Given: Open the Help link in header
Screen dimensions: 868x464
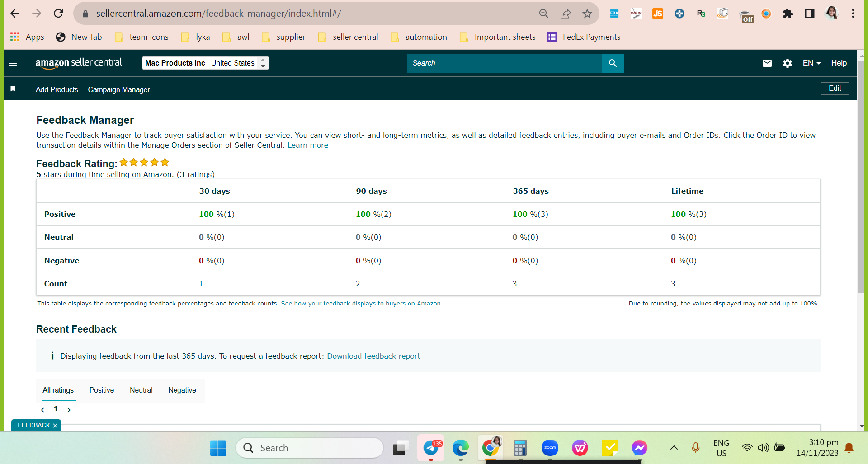Looking at the screenshot, I should coord(839,63).
